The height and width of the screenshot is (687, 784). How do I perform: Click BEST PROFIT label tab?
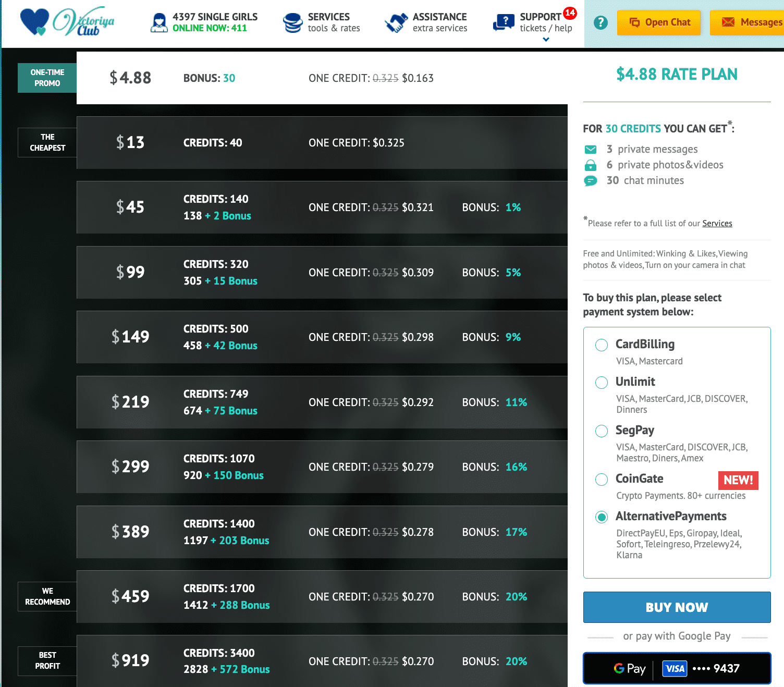point(47,661)
